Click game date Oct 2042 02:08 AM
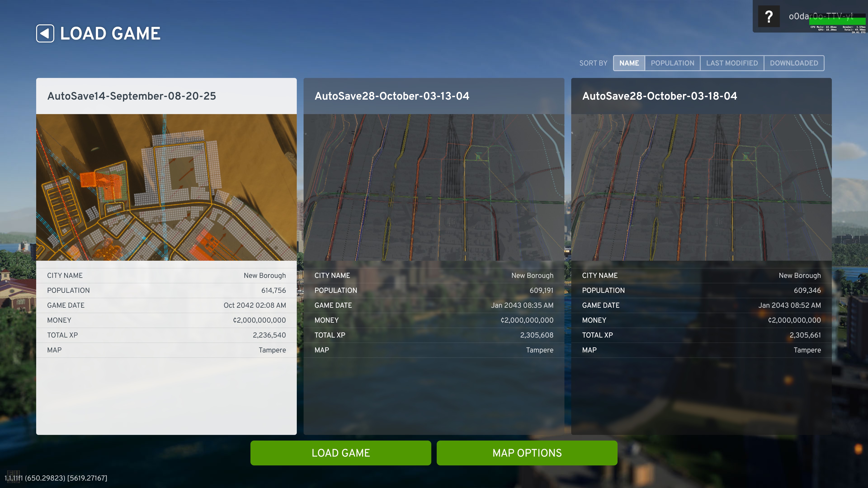Image resolution: width=868 pixels, height=488 pixels. click(255, 305)
